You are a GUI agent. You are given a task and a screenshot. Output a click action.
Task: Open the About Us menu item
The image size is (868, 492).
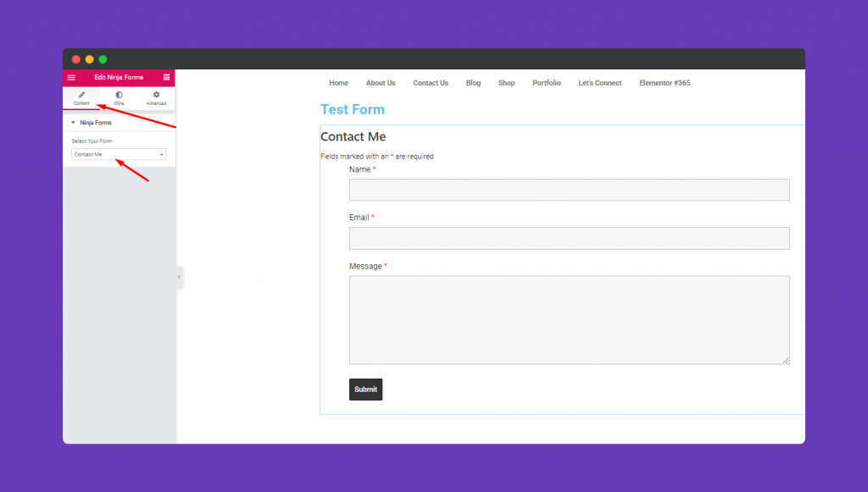tap(381, 82)
